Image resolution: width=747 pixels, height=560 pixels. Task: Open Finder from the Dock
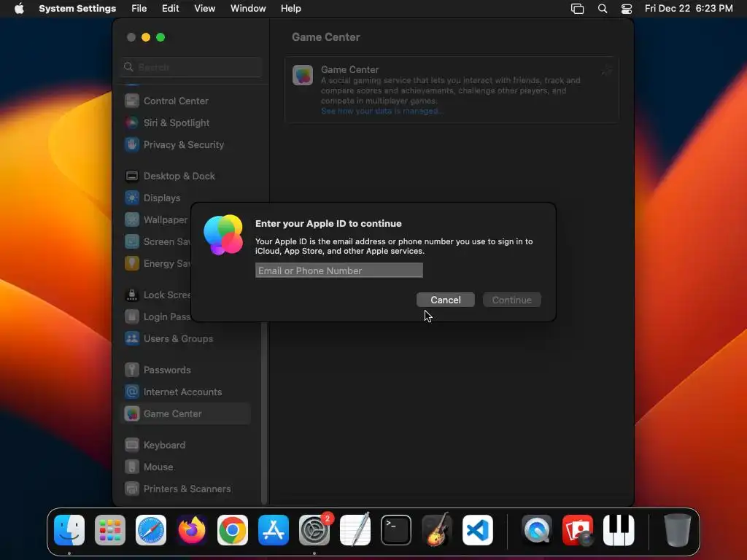click(69, 530)
